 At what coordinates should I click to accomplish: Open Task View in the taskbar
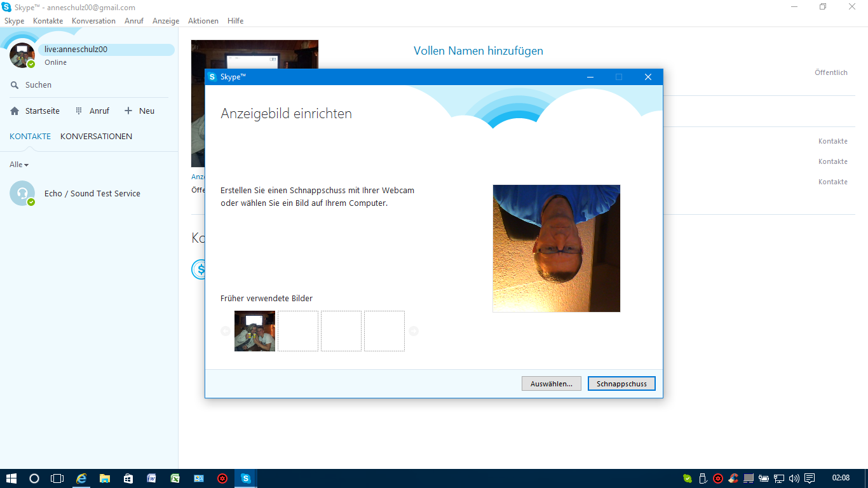57,478
